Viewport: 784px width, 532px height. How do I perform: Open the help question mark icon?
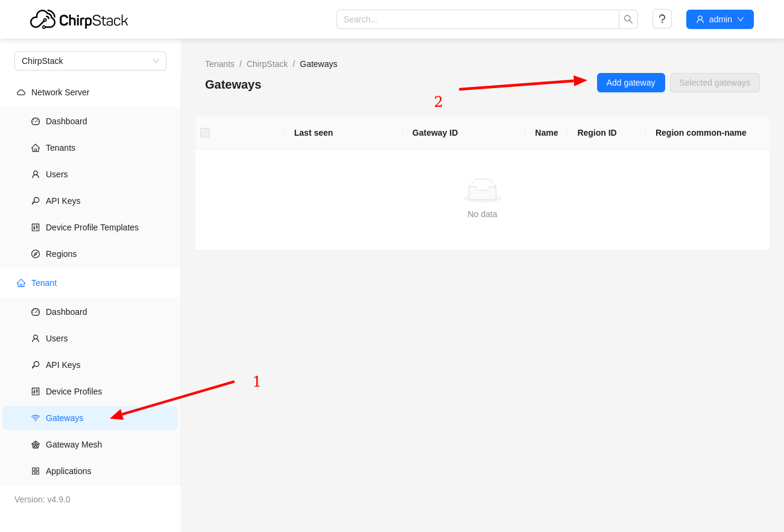(x=662, y=19)
